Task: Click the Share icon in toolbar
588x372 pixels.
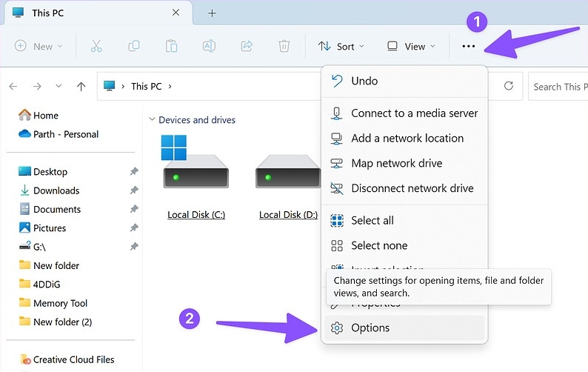Action: pyautogui.click(x=247, y=46)
